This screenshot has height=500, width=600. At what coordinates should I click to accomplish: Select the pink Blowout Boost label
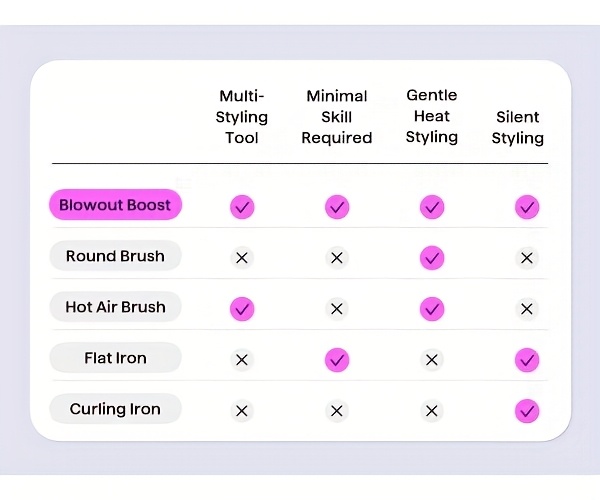(115, 205)
